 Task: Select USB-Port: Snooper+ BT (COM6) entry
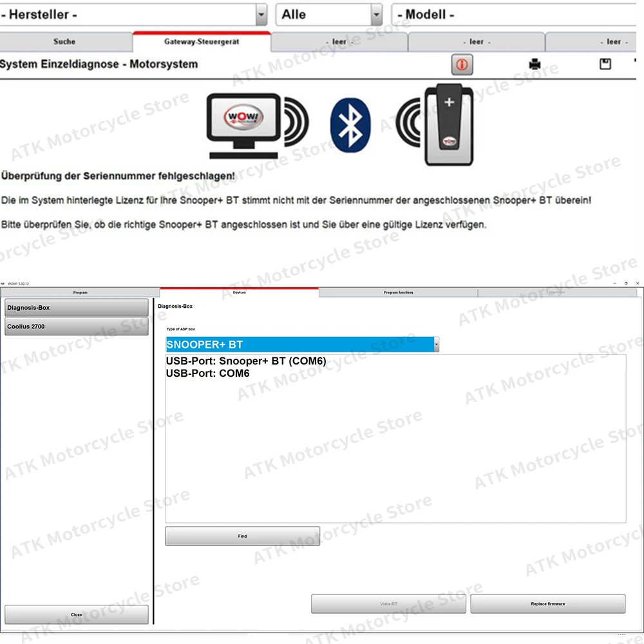pyautogui.click(x=246, y=361)
